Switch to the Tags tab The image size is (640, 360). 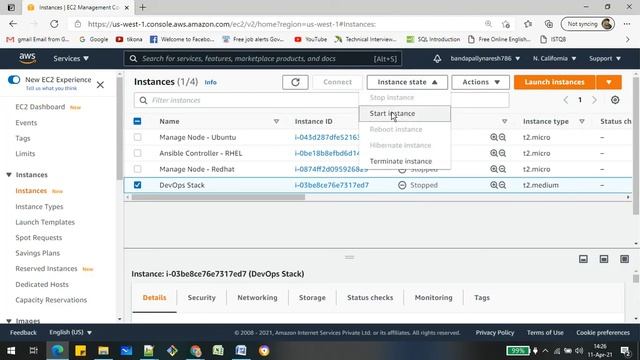[482, 298]
